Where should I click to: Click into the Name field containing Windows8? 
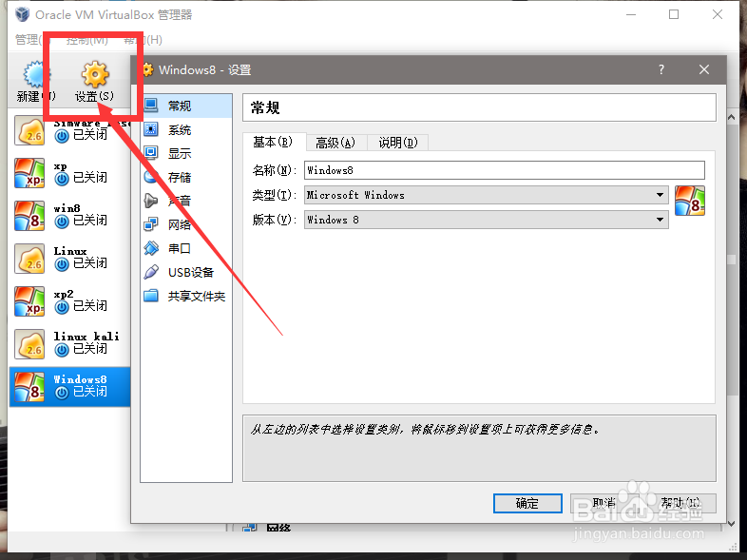point(504,170)
